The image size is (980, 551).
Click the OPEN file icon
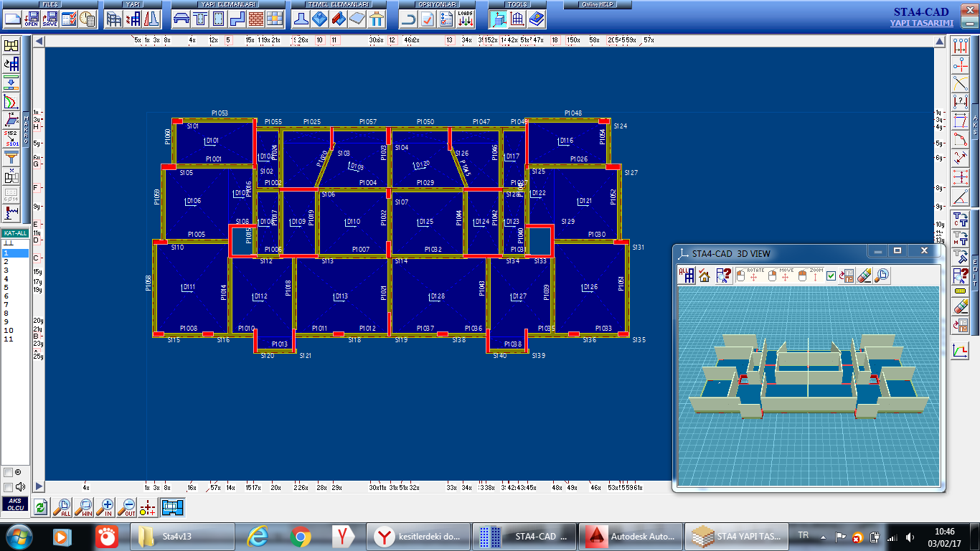point(32,19)
